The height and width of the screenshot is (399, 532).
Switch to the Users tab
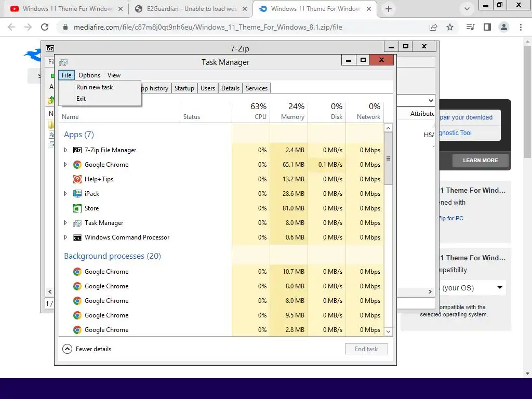point(208,88)
